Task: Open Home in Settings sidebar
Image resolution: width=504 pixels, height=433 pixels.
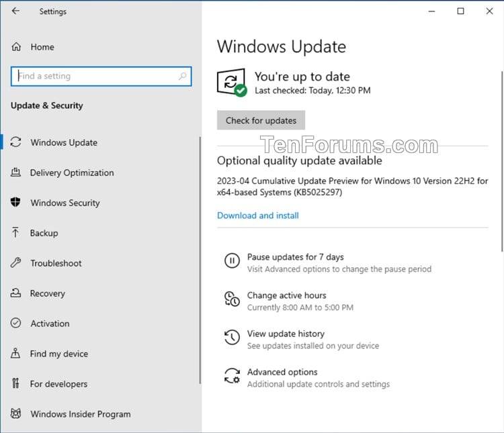Action: (42, 47)
